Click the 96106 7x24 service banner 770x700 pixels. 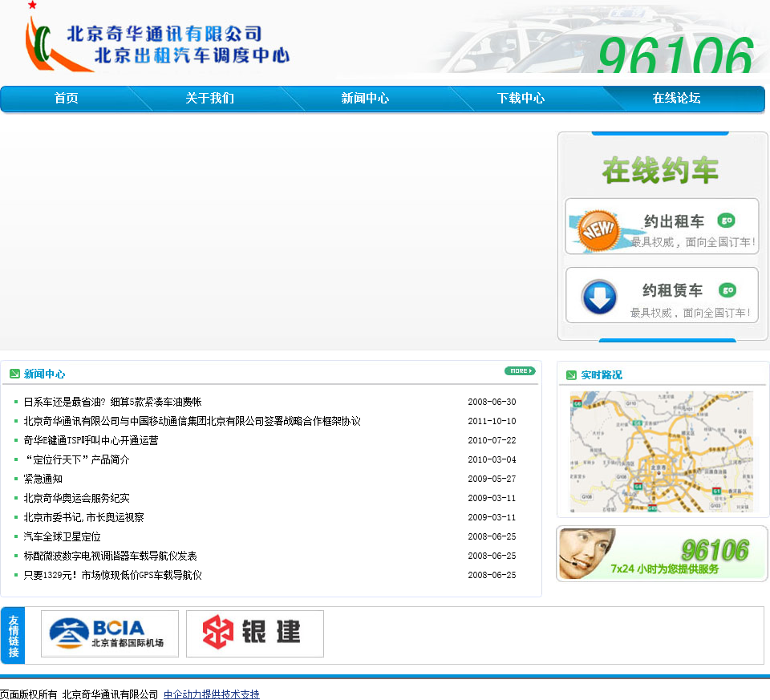click(x=662, y=554)
